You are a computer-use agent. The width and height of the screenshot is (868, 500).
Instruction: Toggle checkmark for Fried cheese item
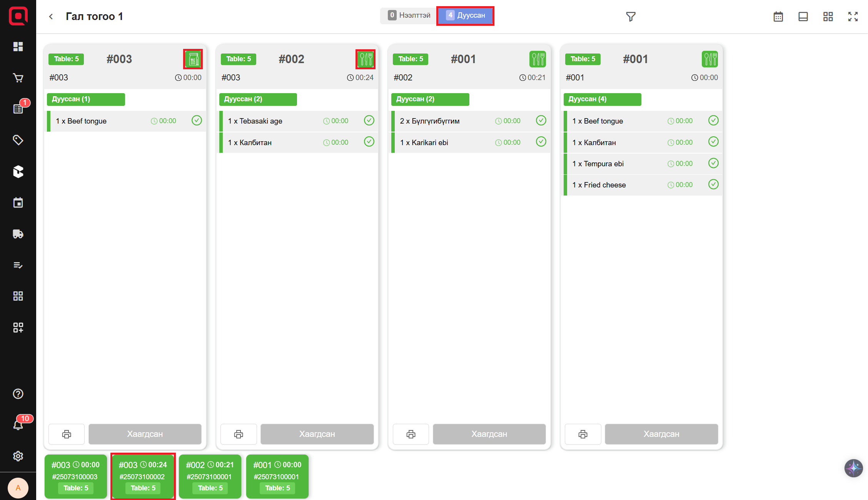tap(713, 184)
